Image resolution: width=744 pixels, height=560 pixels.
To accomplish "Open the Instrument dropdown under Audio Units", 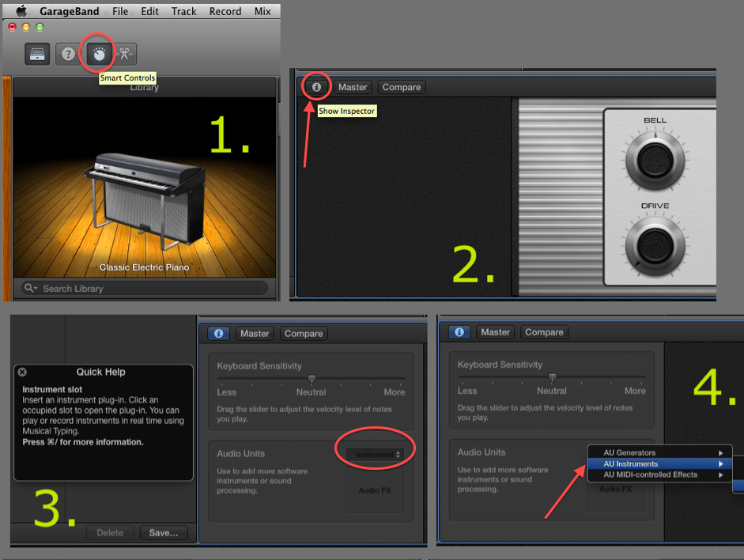I will 375,455.
